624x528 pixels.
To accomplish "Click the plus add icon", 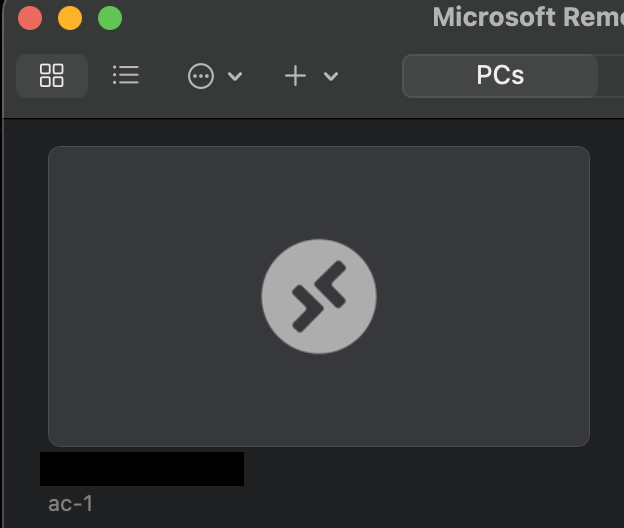I will pos(295,76).
